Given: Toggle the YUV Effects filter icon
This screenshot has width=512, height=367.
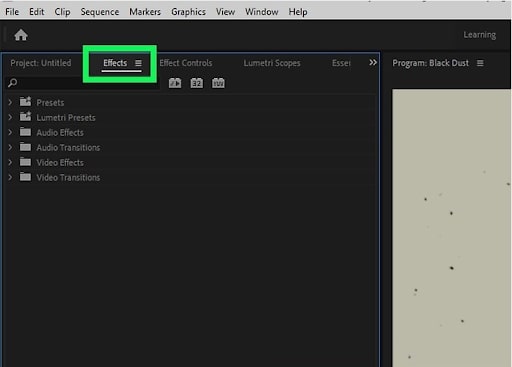Looking at the screenshot, I should [x=218, y=83].
